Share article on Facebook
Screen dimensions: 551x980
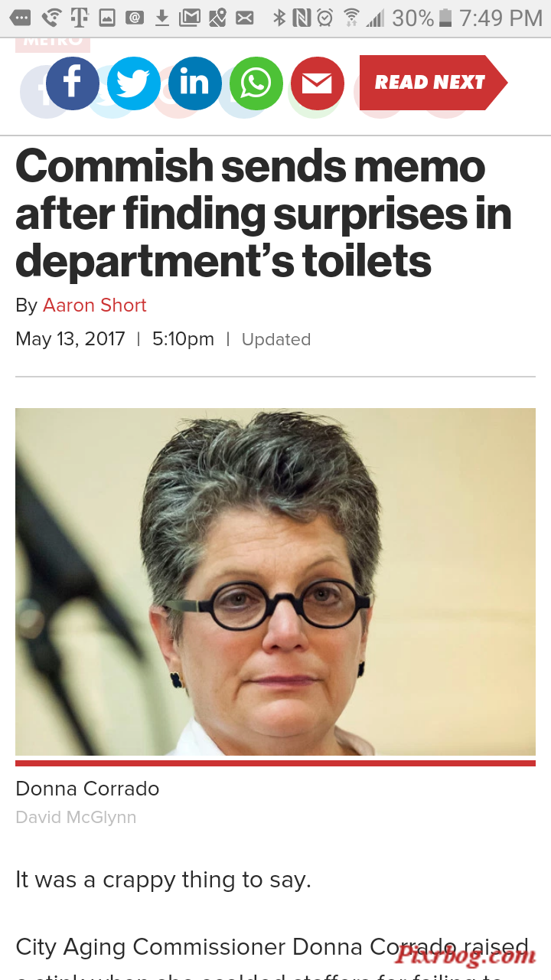73,83
